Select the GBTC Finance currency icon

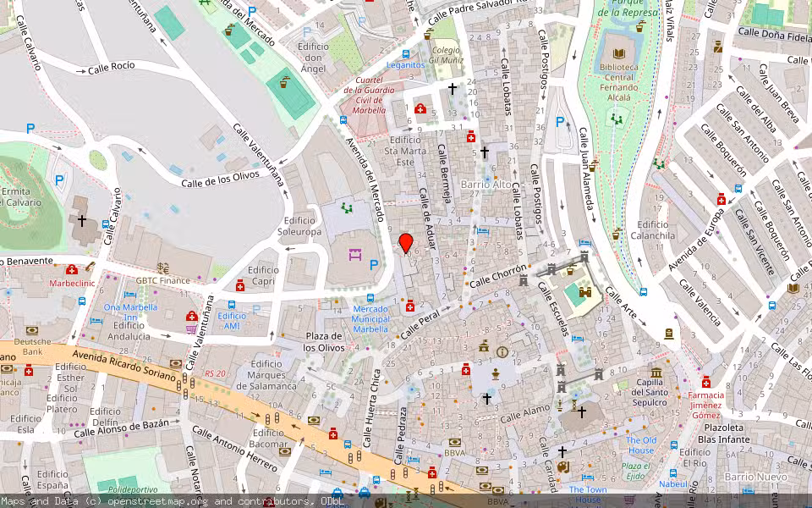pos(163,268)
